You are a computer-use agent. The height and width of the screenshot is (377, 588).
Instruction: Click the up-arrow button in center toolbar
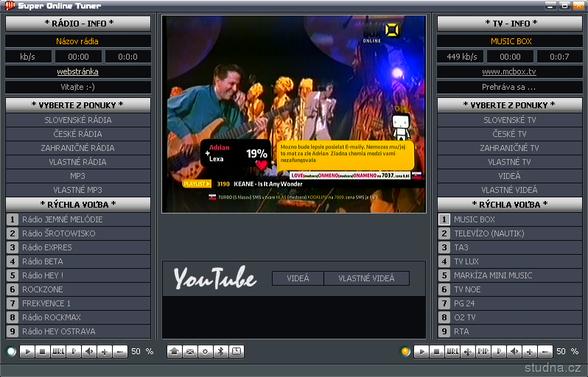(x=175, y=351)
